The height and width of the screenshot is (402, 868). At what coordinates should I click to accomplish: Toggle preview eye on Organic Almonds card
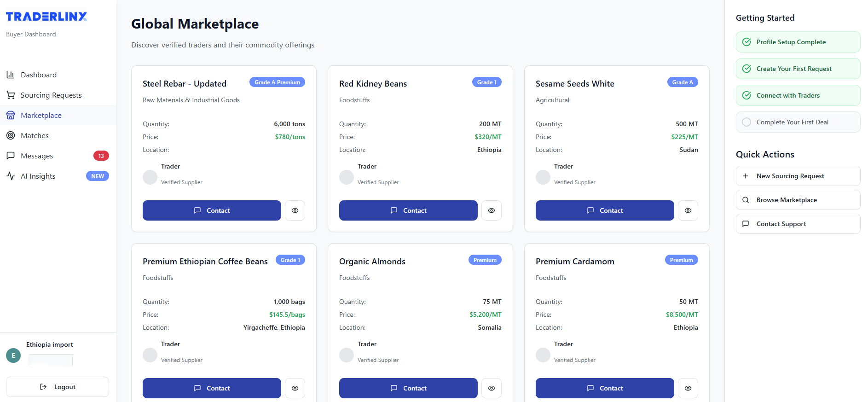pyautogui.click(x=492, y=388)
